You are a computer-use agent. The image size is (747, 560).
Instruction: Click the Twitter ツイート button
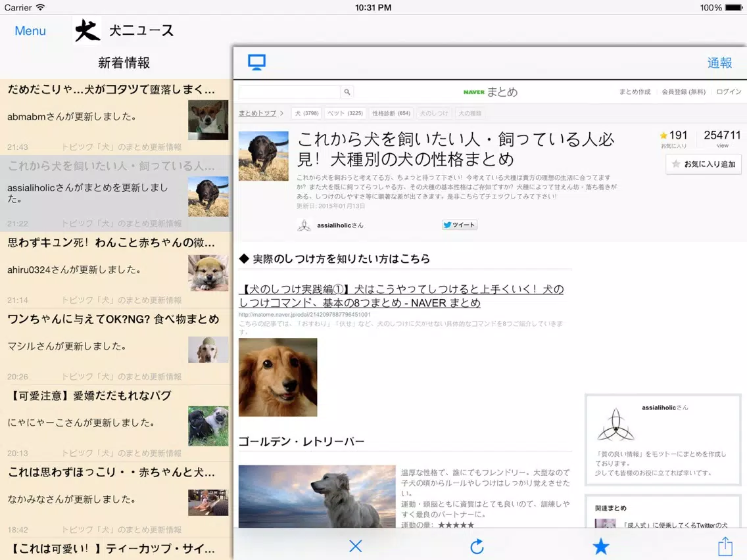point(459,225)
